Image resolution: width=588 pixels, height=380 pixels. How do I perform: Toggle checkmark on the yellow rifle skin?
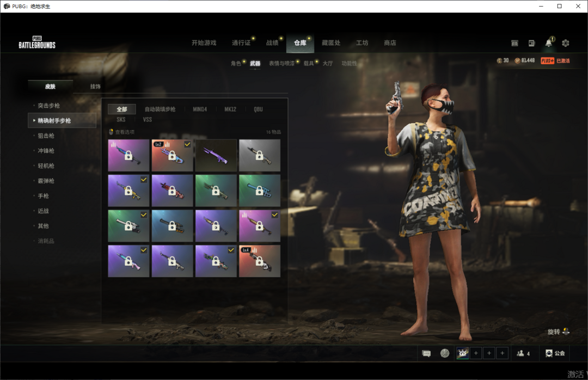coord(144,180)
